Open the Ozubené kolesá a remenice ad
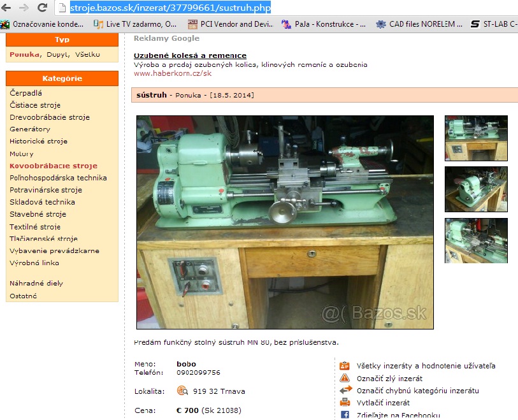This screenshot has width=518, height=420. pyautogui.click(x=190, y=56)
